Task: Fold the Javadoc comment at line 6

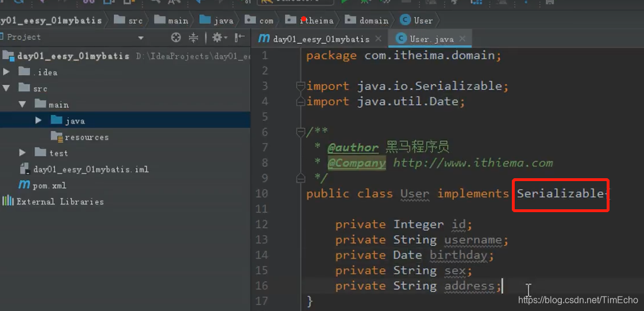Action: coord(300,132)
